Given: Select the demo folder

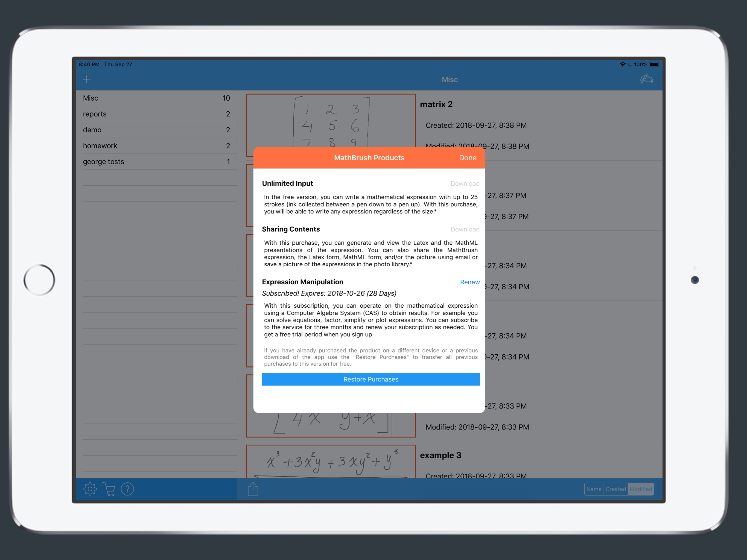Looking at the screenshot, I should (156, 130).
